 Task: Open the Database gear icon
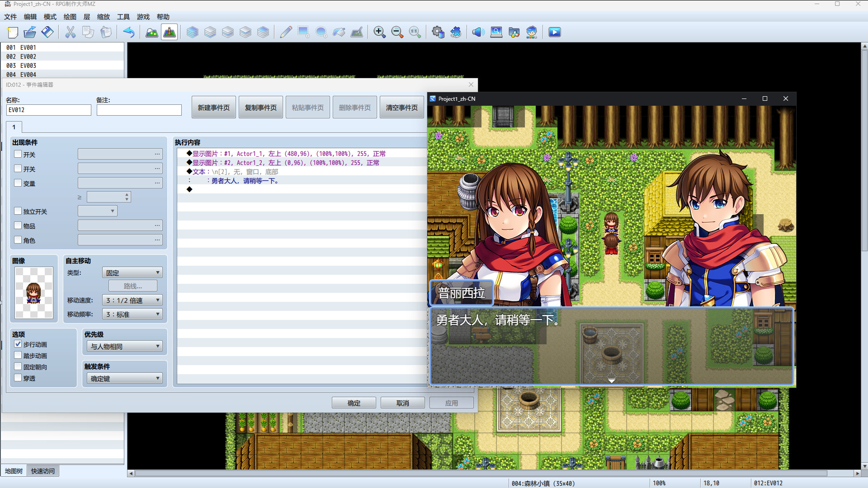tap(438, 32)
